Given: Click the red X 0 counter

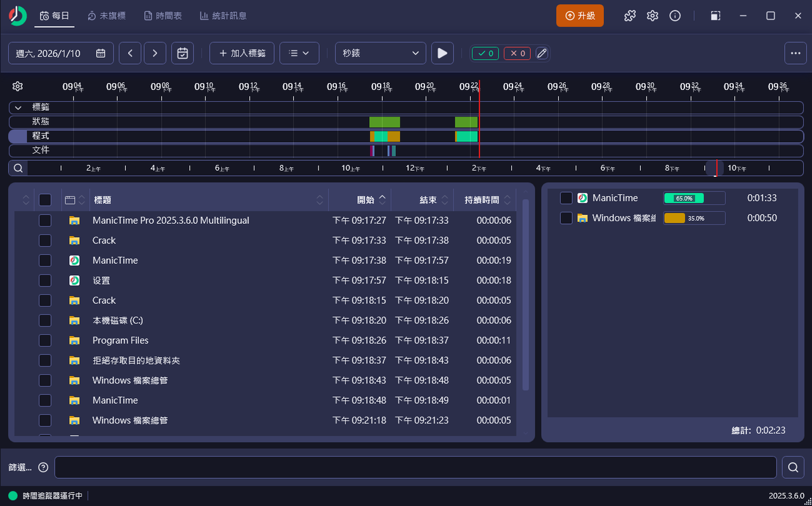Looking at the screenshot, I should 518,53.
